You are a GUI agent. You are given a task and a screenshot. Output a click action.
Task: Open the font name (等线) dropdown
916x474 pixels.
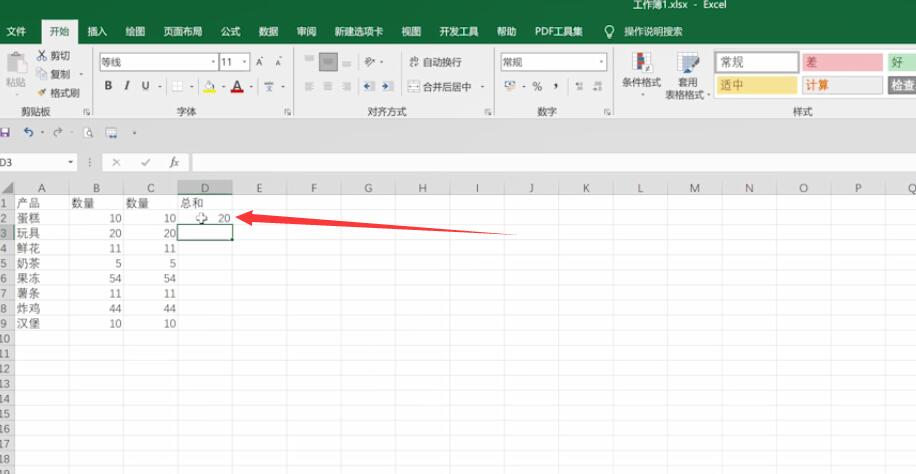(213, 62)
